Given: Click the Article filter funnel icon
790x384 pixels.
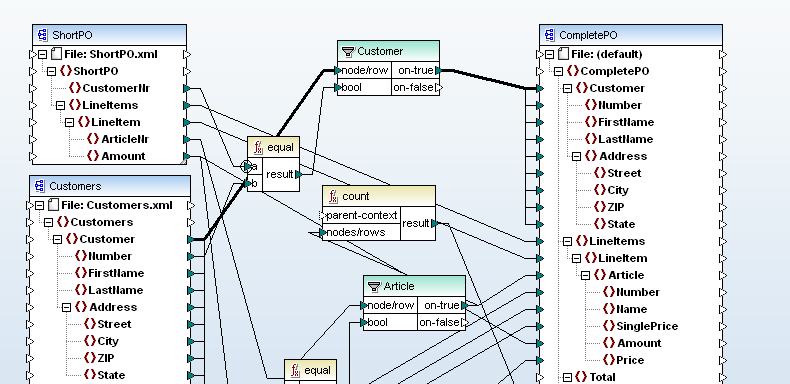Looking at the screenshot, I should click(374, 287).
